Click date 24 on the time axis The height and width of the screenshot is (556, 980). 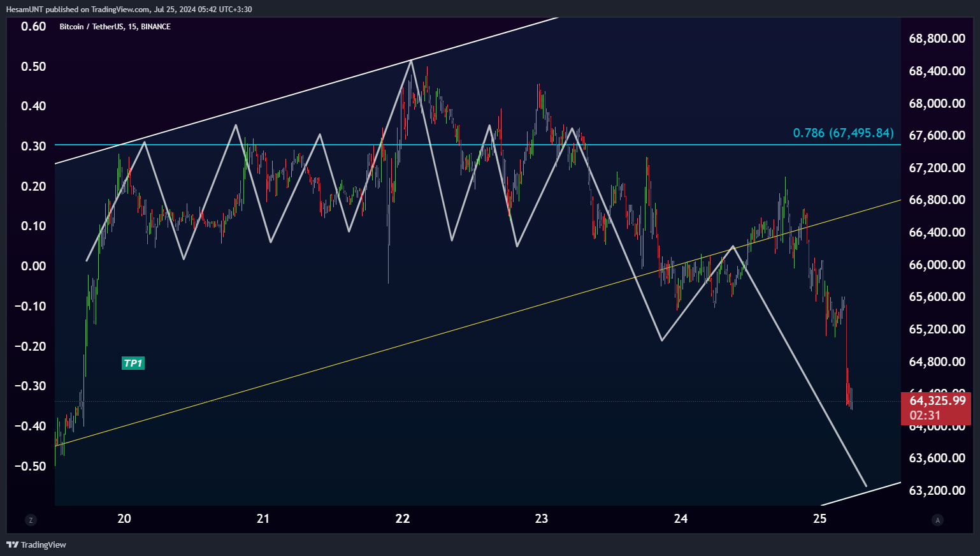[x=681, y=518]
